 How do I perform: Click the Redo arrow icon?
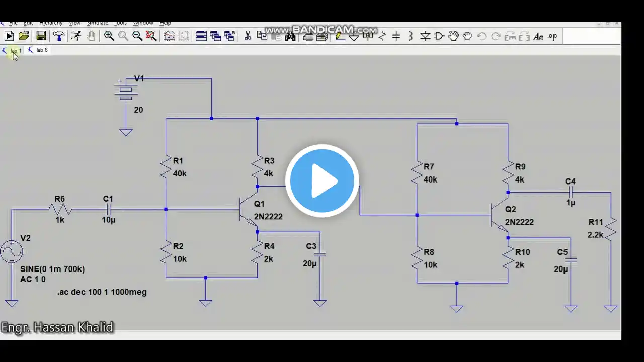coord(496,36)
